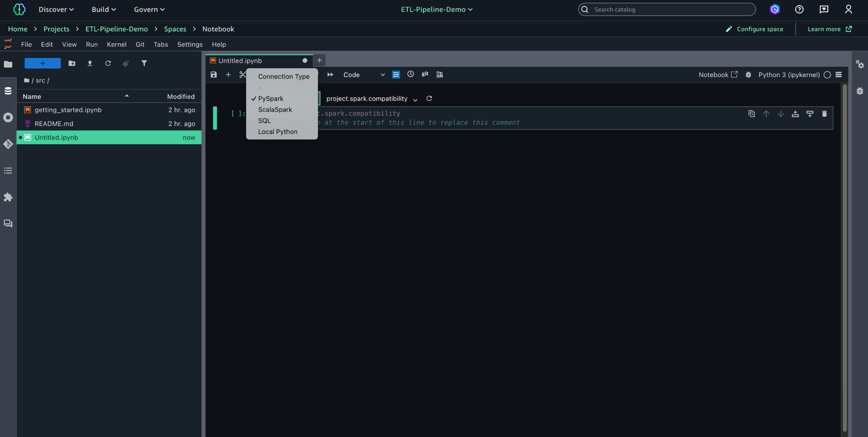Duplicate the cell with the copy icon
The height and width of the screenshot is (437, 868).
751,113
